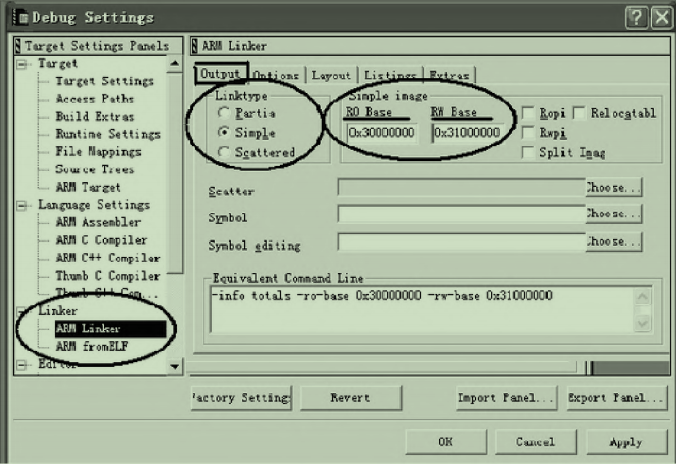Click the Export Panel button
The image size is (676, 464).
pyautogui.click(x=617, y=398)
